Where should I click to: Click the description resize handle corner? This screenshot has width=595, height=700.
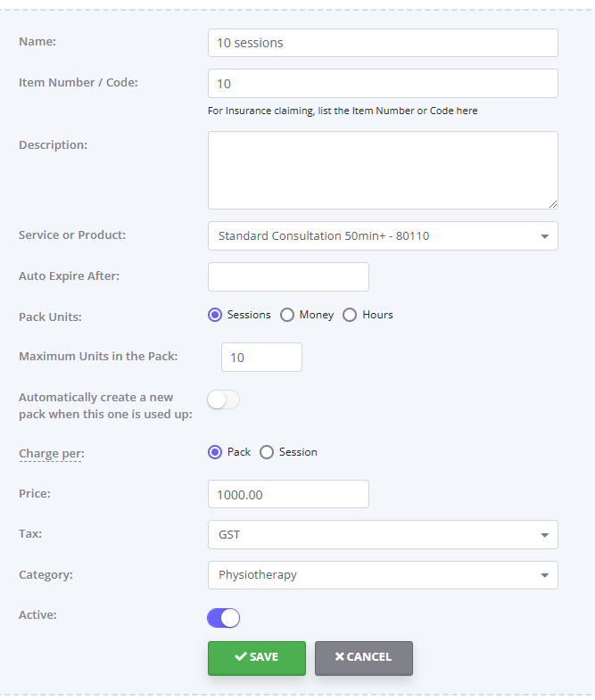tap(553, 204)
